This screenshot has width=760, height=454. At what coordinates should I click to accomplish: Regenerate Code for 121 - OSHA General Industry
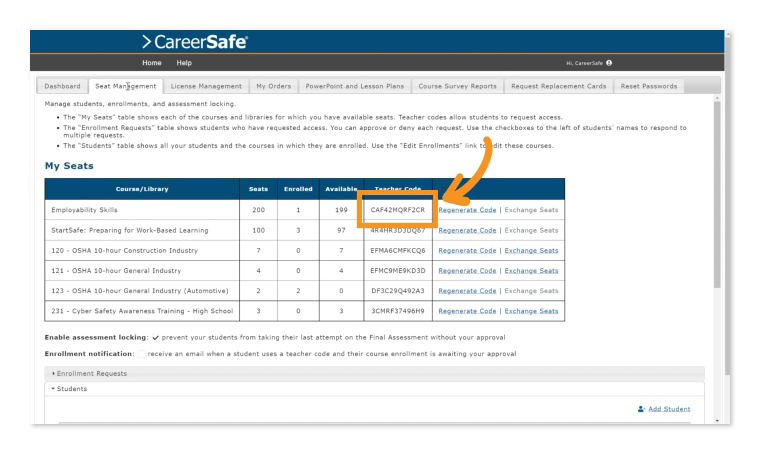tap(467, 271)
